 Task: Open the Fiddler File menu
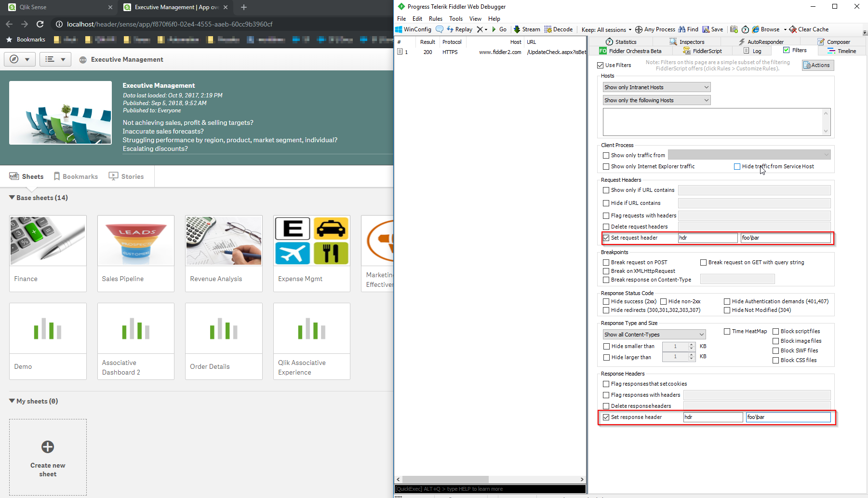(x=401, y=19)
